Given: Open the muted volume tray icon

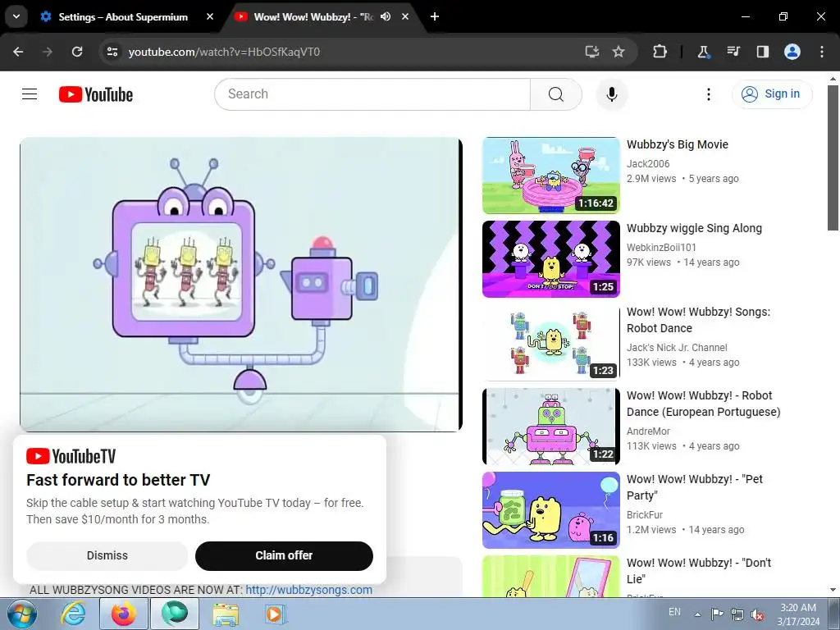Looking at the screenshot, I should click(x=757, y=614).
